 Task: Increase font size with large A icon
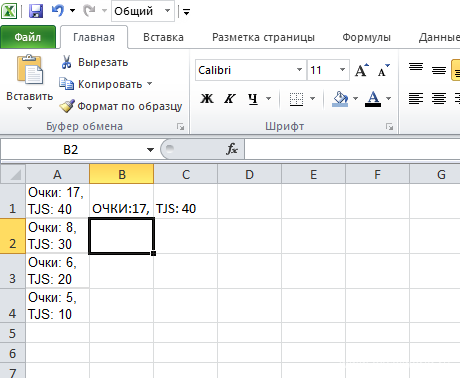(362, 70)
